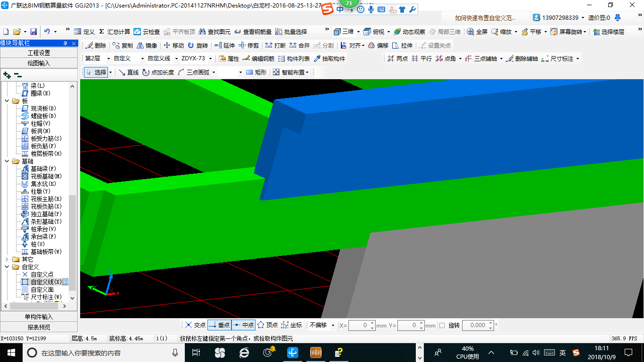Viewport: 644px width, 362px height.
Task: Select the 矩形 rectangle drawing tool
Action: coord(256,72)
